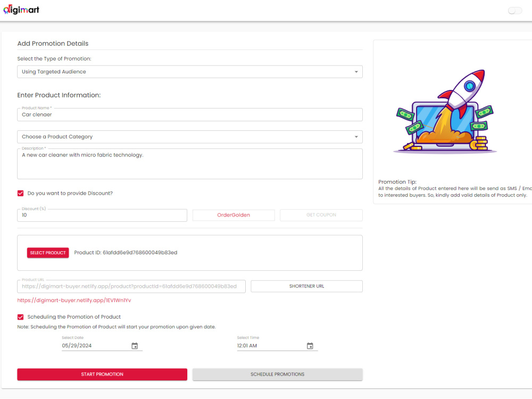
Task: Click the OrderGolden coupon button
Action: pyautogui.click(x=234, y=215)
